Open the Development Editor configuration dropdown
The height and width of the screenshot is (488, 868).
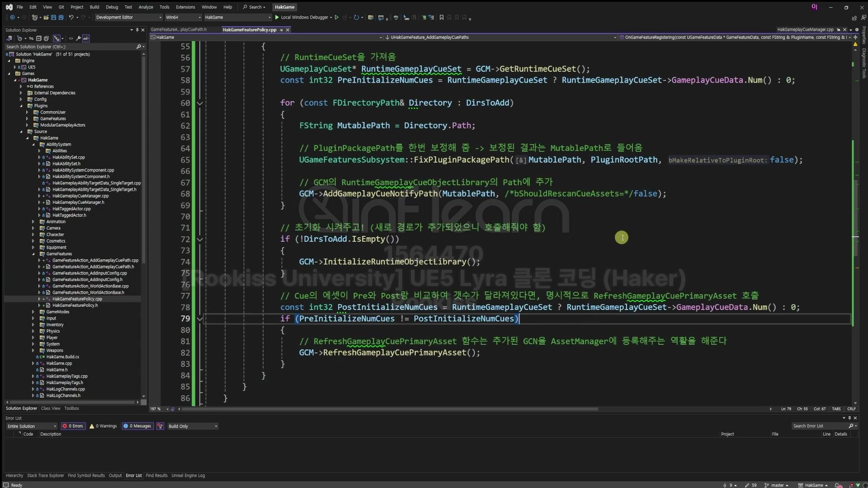(128, 18)
